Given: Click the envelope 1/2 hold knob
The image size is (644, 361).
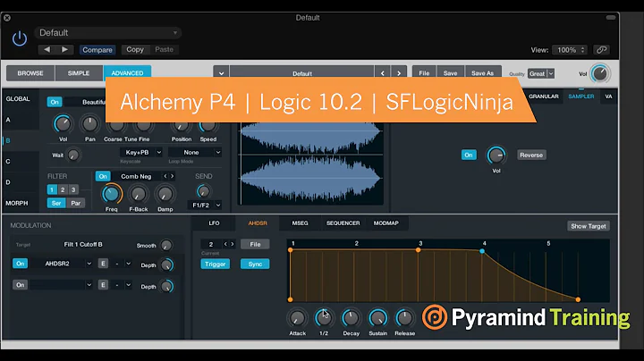Looking at the screenshot, I should (324, 318).
